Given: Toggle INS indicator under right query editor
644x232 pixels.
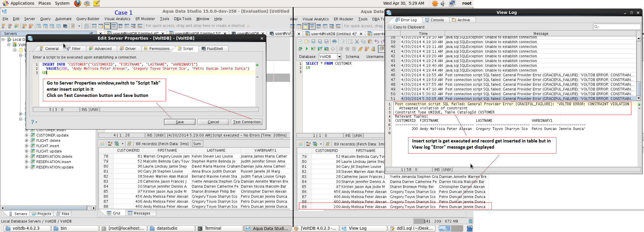Looking at the screenshot, I should pyautogui.click(x=348, y=136).
